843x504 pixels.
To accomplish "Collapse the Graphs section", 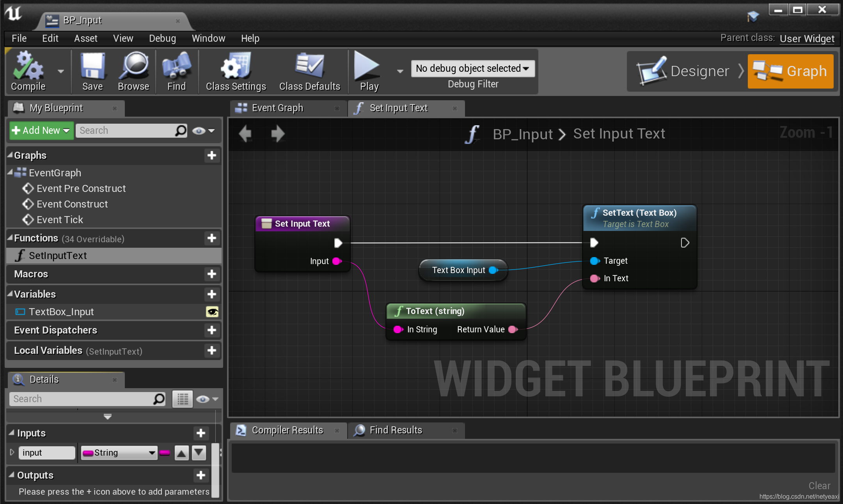I will [x=10, y=155].
